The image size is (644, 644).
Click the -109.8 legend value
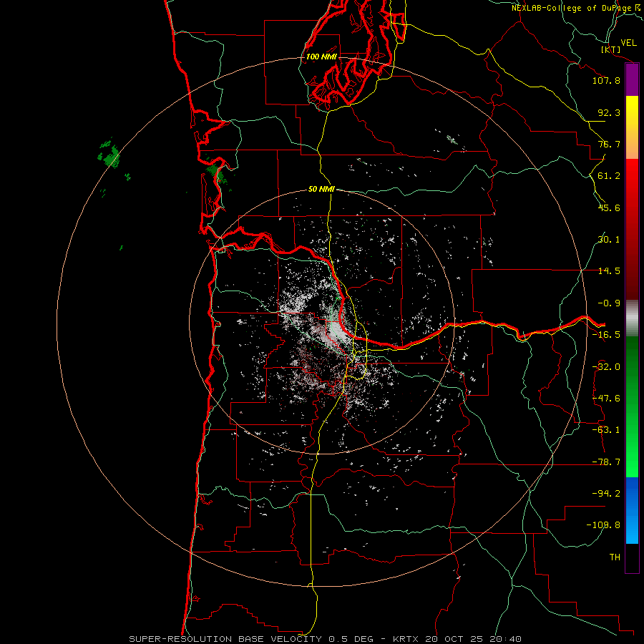603,525
